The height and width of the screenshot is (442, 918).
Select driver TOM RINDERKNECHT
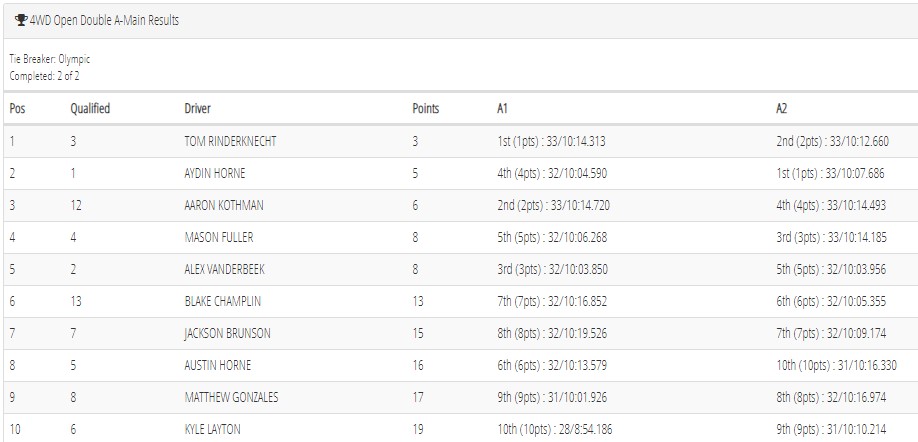(230, 141)
